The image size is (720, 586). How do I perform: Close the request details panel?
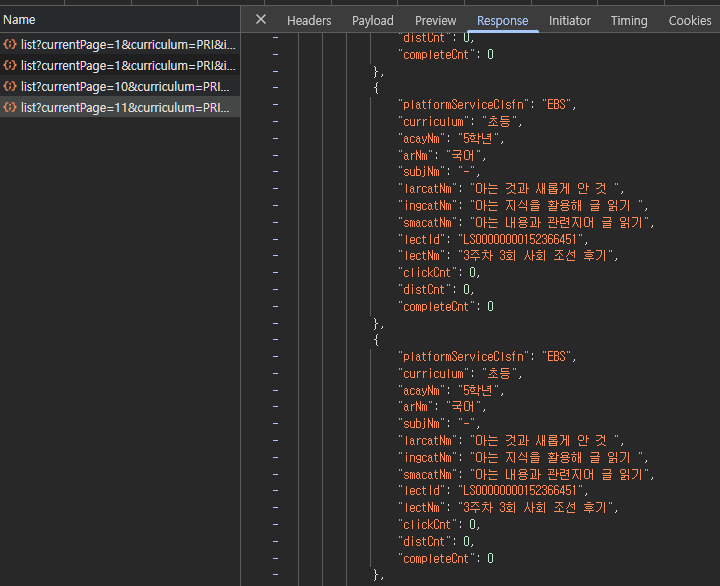(x=261, y=20)
